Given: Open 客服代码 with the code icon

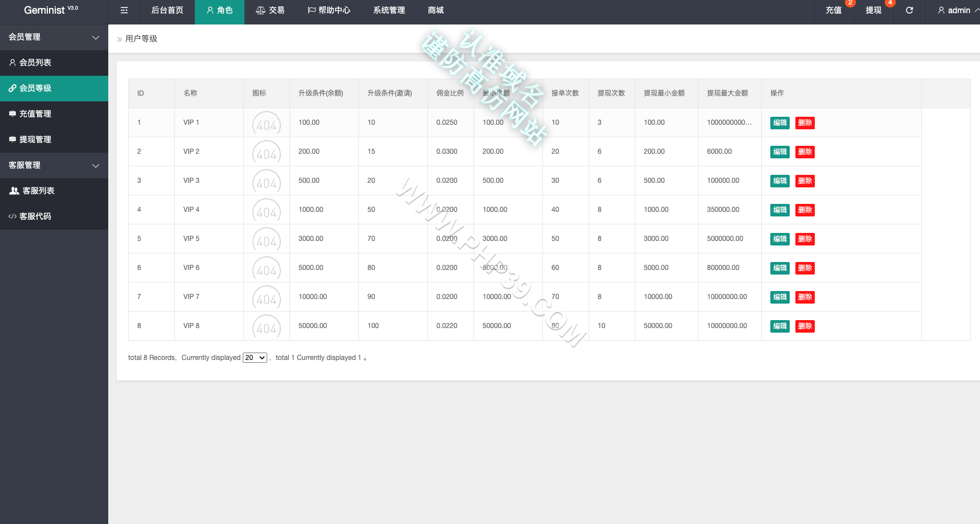Looking at the screenshot, I should (x=54, y=216).
